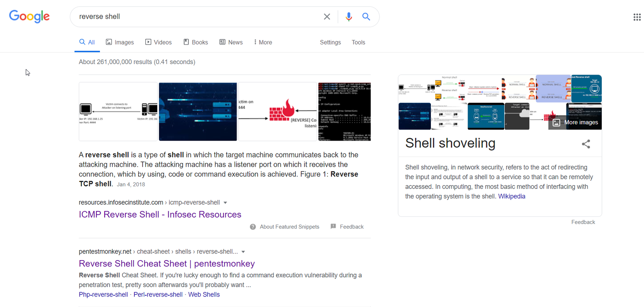
Task: Start voice search with the microphone icon
Action: coord(349,16)
